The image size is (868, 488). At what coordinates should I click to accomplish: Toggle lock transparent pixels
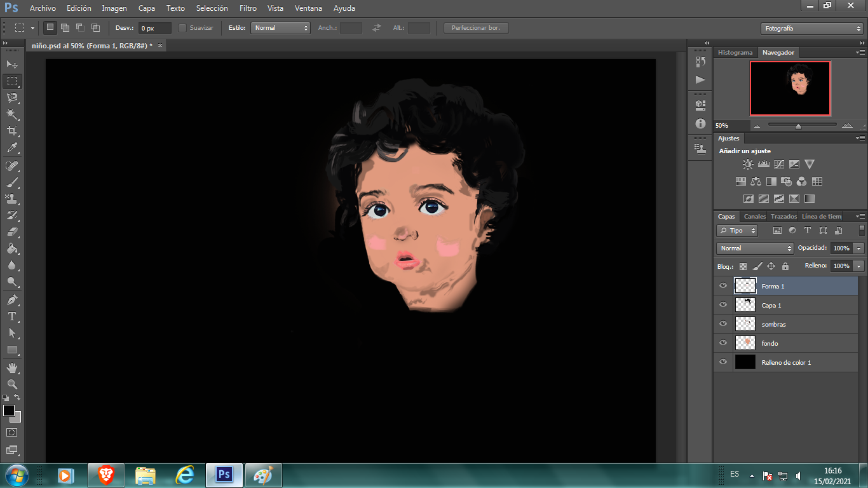point(743,266)
